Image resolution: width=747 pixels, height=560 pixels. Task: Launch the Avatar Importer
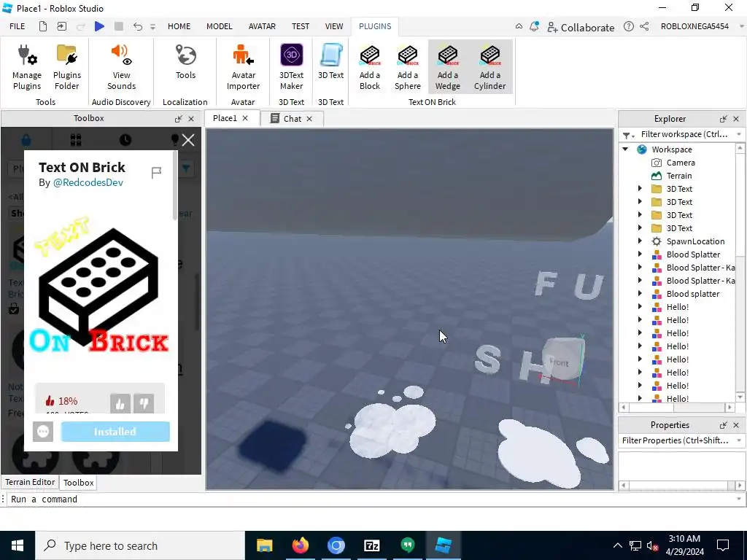[243, 67]
